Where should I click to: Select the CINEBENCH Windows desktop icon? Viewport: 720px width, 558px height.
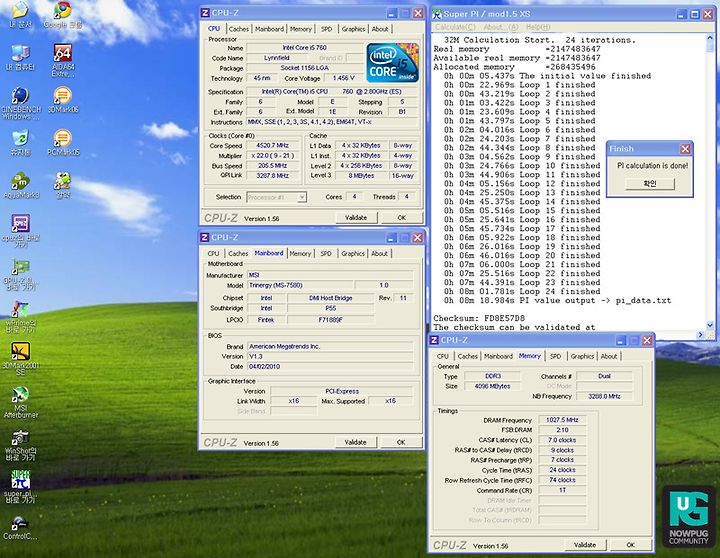point(21,103)
